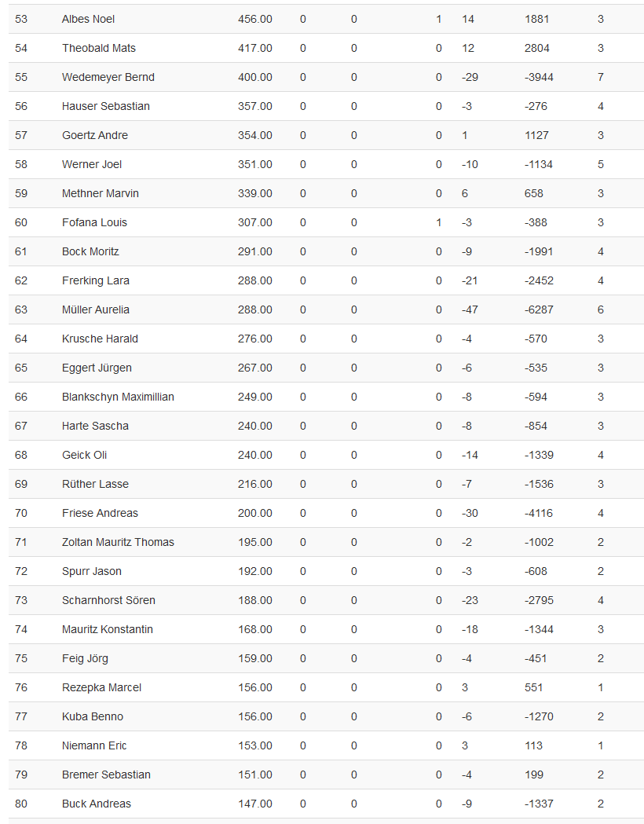
Task: Select Zoltan Mauritz Thomas
Action: coord(118,542)
